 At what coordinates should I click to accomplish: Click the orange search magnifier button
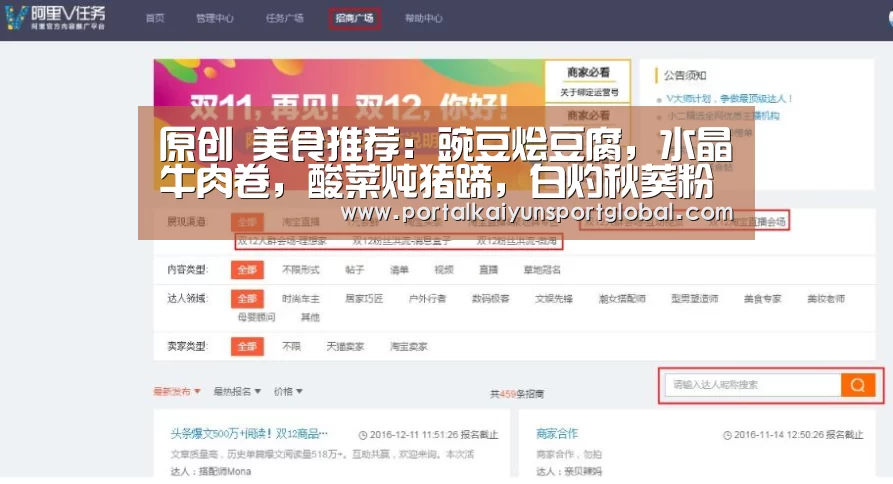pyautogui.click(x=858, y=385)
